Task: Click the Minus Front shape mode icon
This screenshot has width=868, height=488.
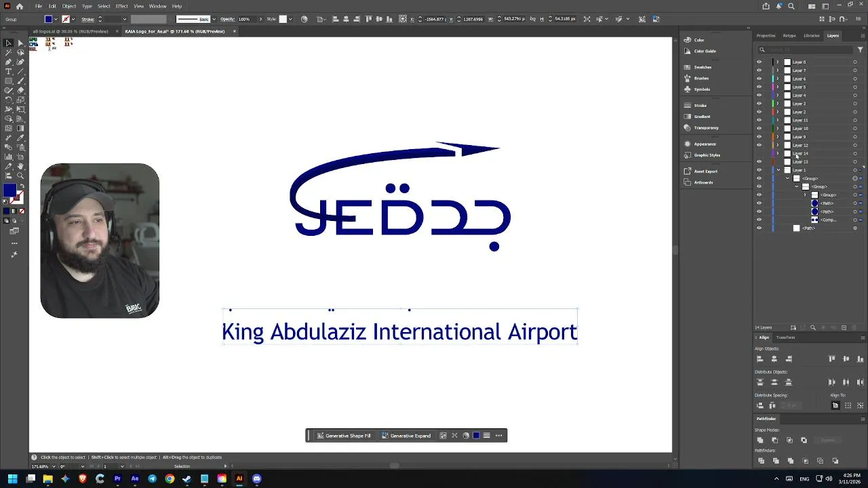Action: (774, 440)
